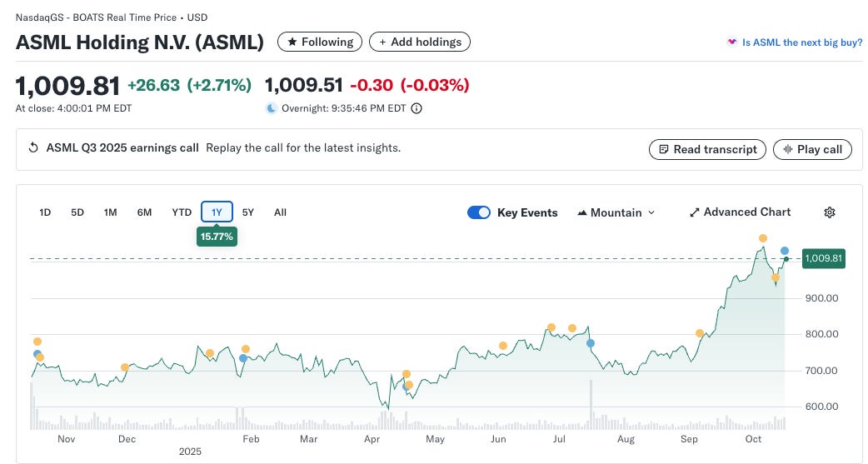The width and height of the screenshot is (868, 464).
Task: Click the earnings call replay icon
Action: (x=33, y=147)
